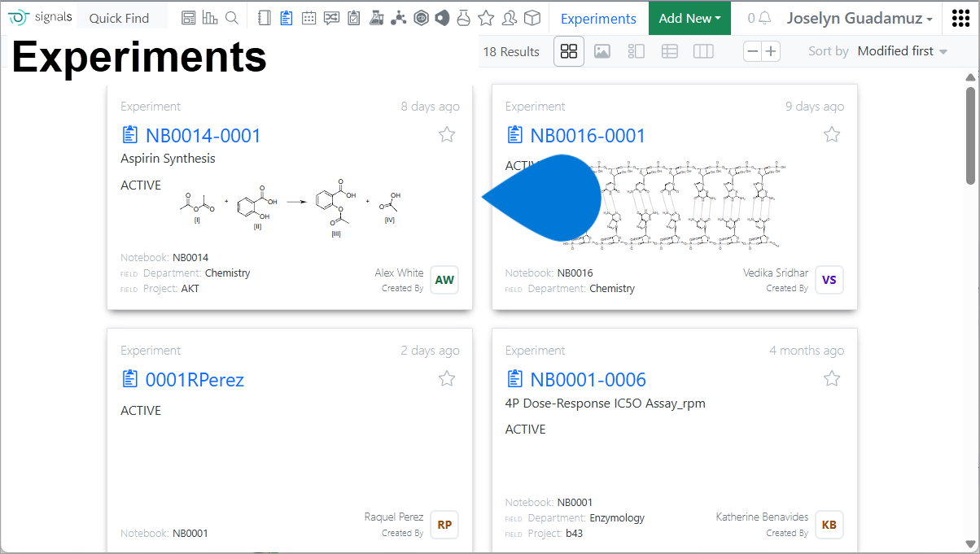980x554 pixels.
Task: Toggle favorite star on NB0016-0001
Action: tap(831, 135)
